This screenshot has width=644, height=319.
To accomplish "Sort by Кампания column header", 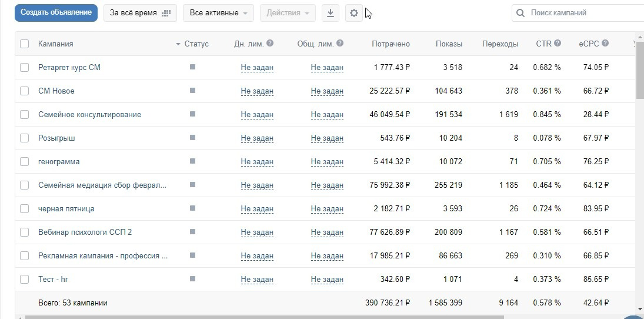I will pos(56,44).
